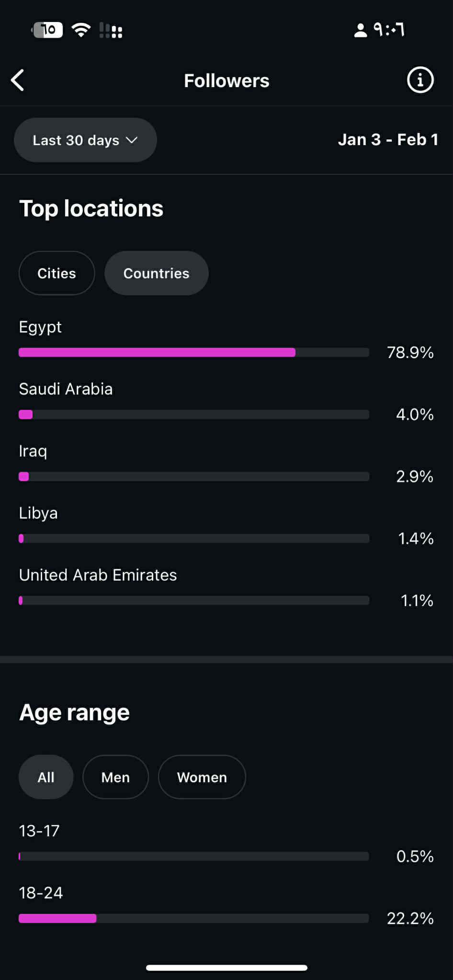Tap the Iraq location bar
The width and height of the screenshot is (453, 980).
[193, 476]
